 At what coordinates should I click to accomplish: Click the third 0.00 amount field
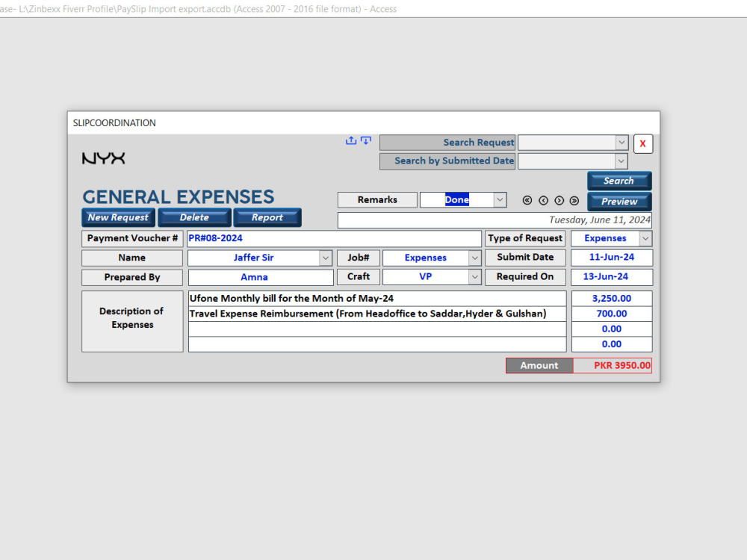click(612, 329)
